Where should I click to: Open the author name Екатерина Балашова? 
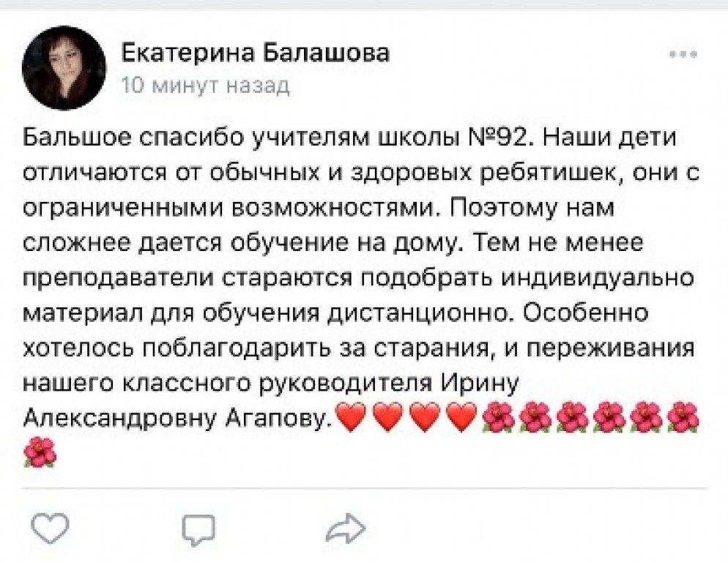(254, 53)
